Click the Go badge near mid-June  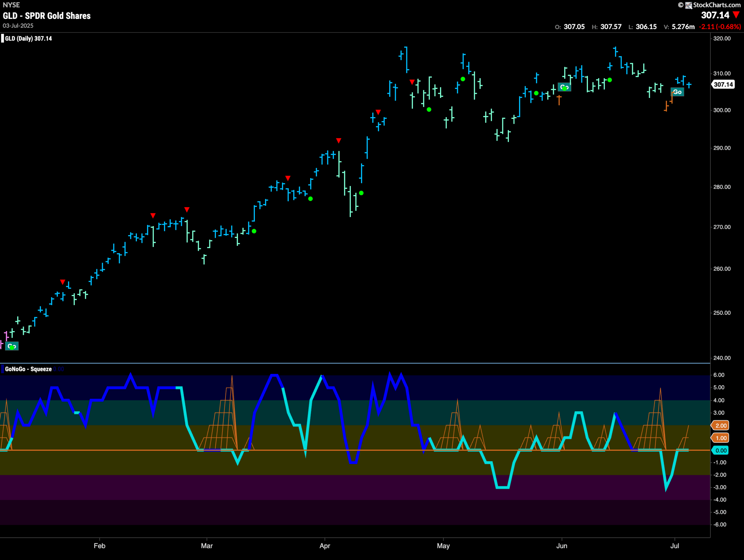coord(564,87)
